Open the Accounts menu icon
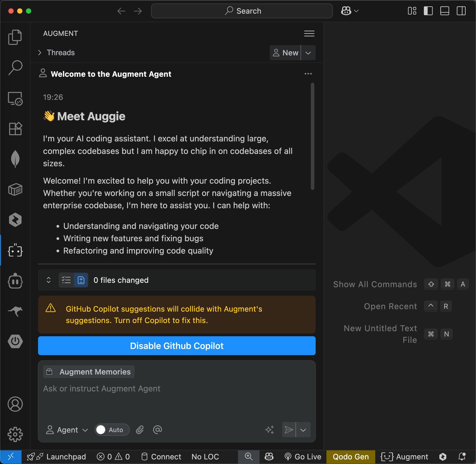 [15, 404]
